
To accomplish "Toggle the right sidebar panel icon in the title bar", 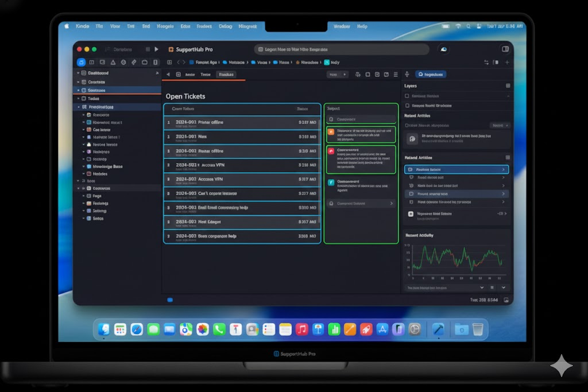I will 505,49.
